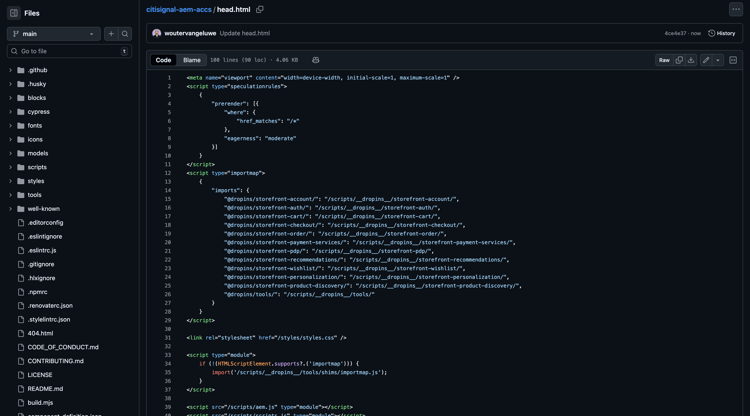The image size is (750, 416).
Task: Open the .stylelintrc.json file
Action: 49,319
